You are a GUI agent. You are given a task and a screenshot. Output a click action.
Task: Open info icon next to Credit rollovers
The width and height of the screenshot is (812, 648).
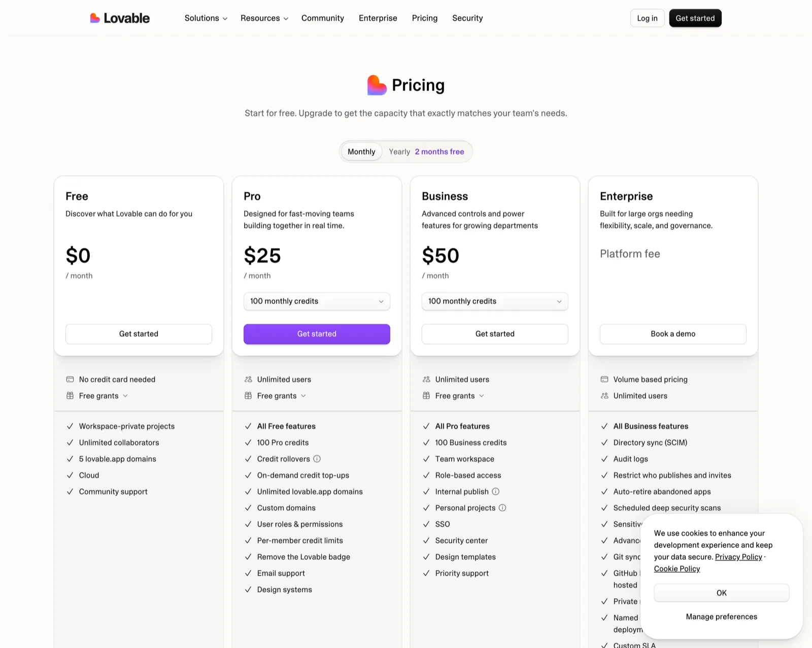point(317,459)
